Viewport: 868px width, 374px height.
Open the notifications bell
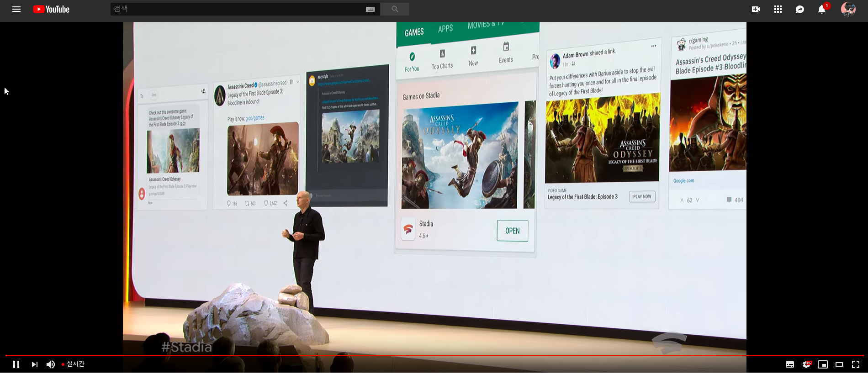pyautogui.click(x=822, y=9)
